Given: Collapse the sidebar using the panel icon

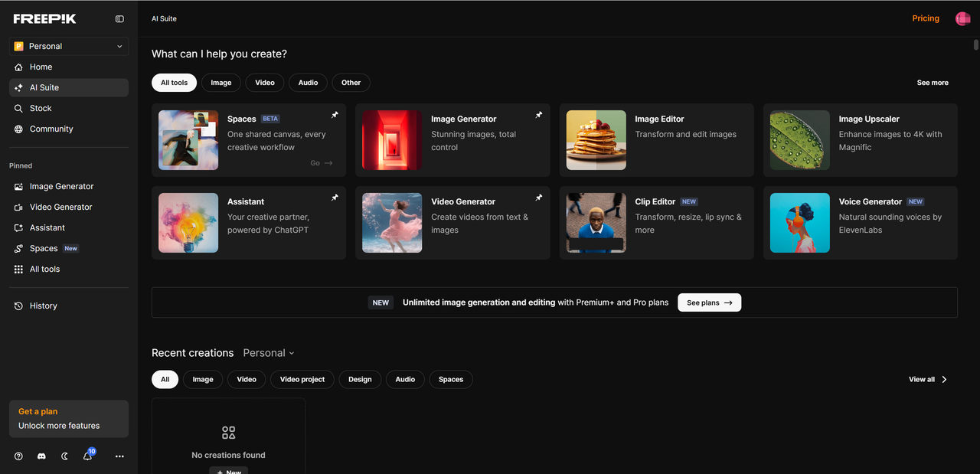Looking at the screenshot, I should (119, 19).
